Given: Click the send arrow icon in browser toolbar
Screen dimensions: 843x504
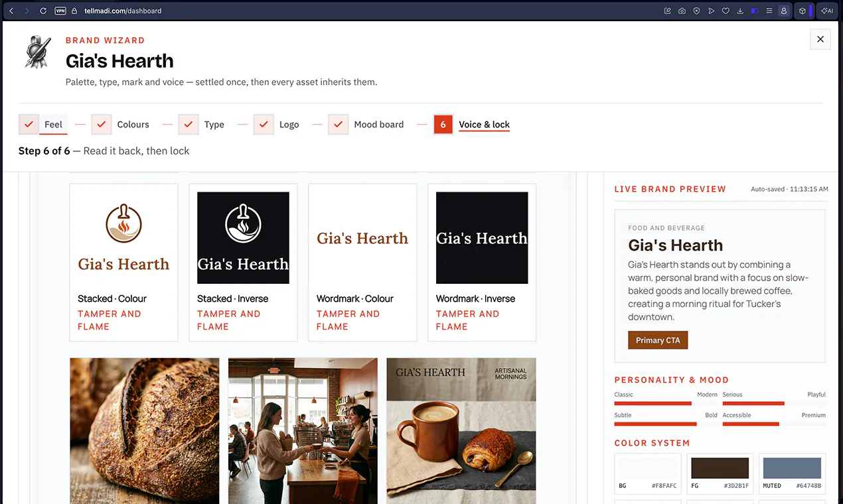Looking at the screenshot, I should click(x=711, y=11).
